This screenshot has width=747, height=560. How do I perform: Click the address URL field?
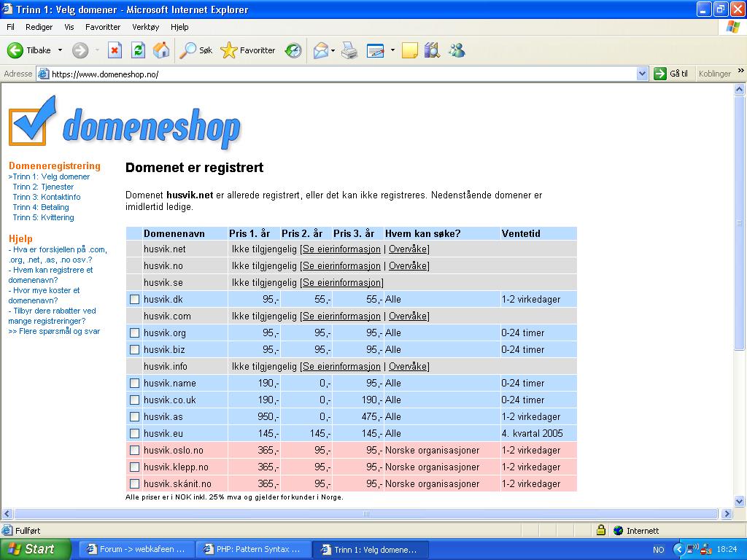(342, 74)
